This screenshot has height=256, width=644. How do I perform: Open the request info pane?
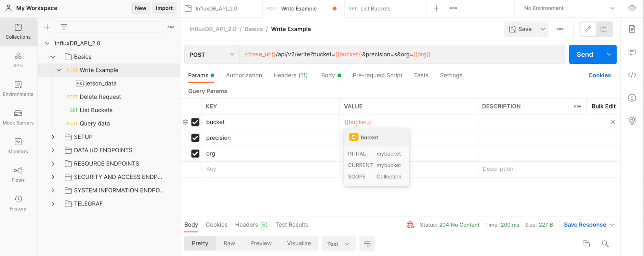[632, 98]
